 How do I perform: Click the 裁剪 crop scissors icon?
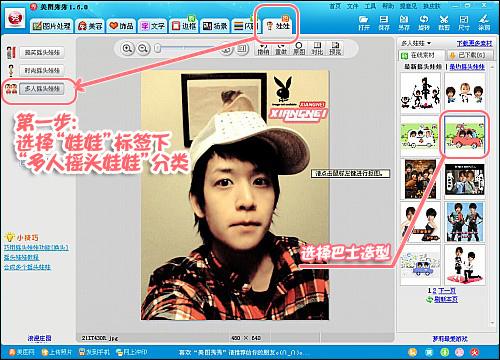click(x=444, y=23)
